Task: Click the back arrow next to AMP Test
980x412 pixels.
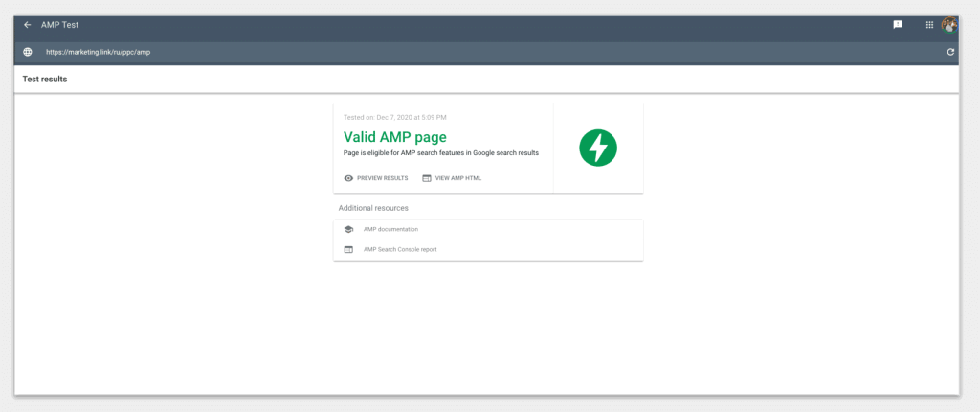Action: (x=28, y=25)
